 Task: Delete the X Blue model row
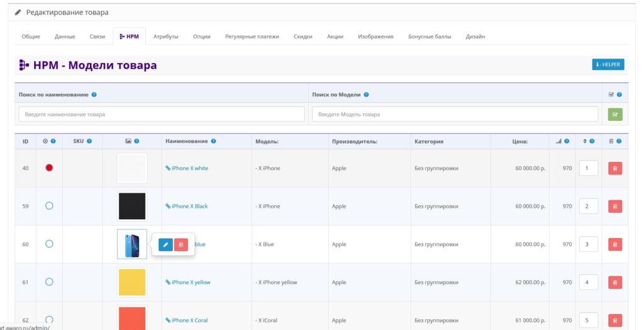pyautogui.click(x=615, y=244)
